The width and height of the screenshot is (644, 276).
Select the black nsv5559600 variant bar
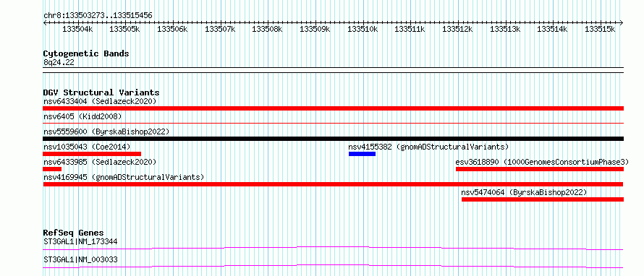click(x=334, y=139)
